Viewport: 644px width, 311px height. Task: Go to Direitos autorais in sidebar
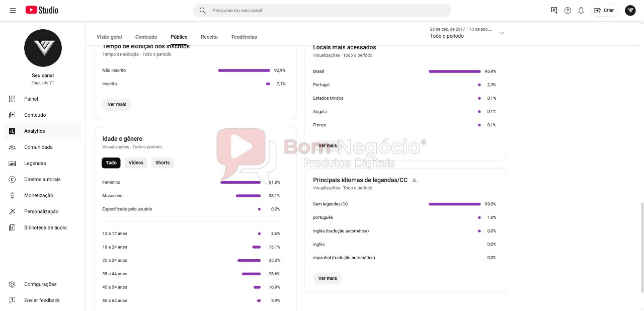(x=43, y=179)
